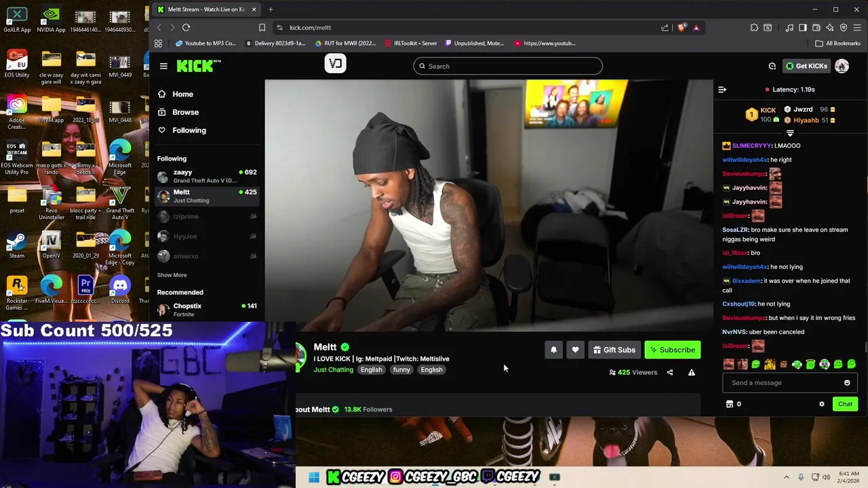The height and width of the screenshot is (488, 868).
Task: Follow Meltt with the heart icon
Action: pyautogui.click(x=575, y=350)
